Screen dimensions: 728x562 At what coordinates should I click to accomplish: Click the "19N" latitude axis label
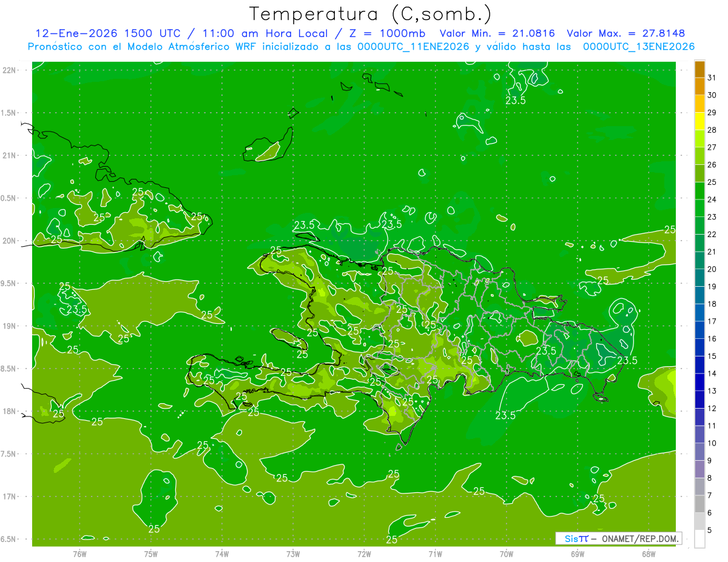tap(10, 326)
